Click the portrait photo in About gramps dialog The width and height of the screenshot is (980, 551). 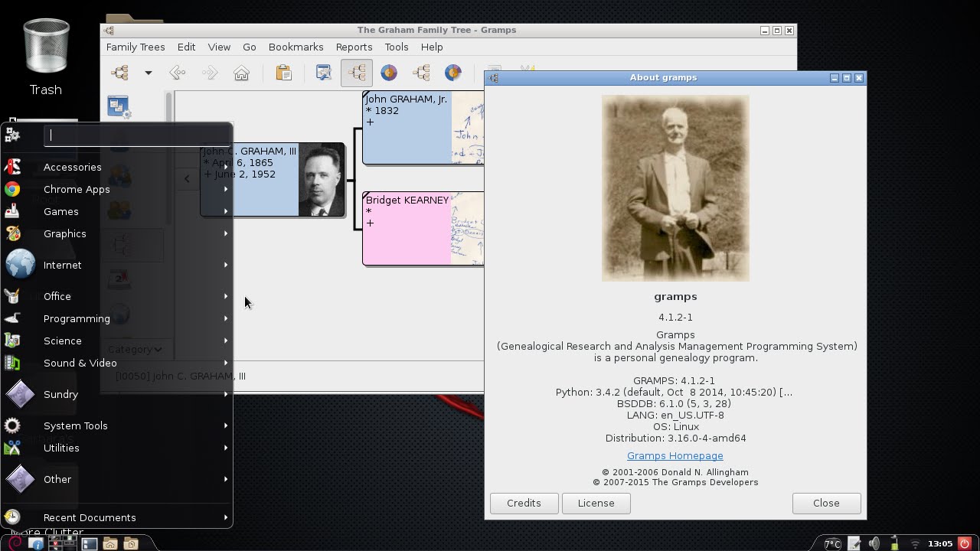tap(675, 188)
